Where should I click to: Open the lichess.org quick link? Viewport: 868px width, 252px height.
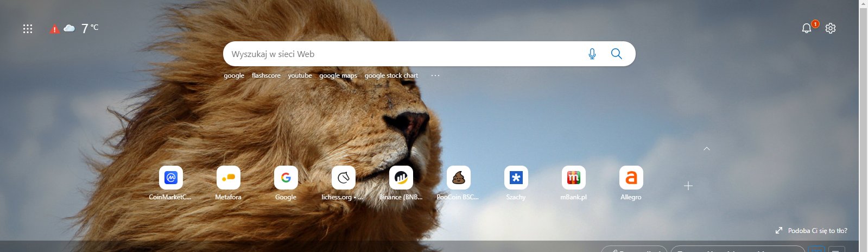coord(343,183)
